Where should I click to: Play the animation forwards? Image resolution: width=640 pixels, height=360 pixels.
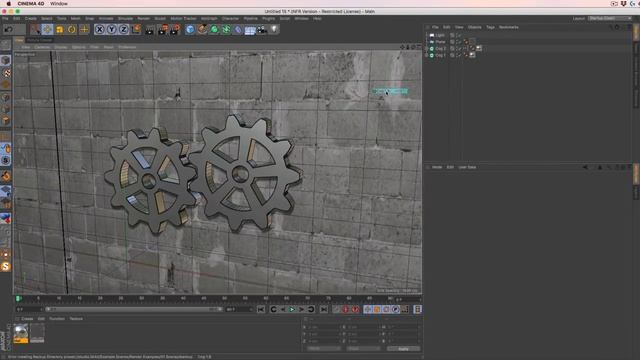pyautogui.click(x=292, y=310)
